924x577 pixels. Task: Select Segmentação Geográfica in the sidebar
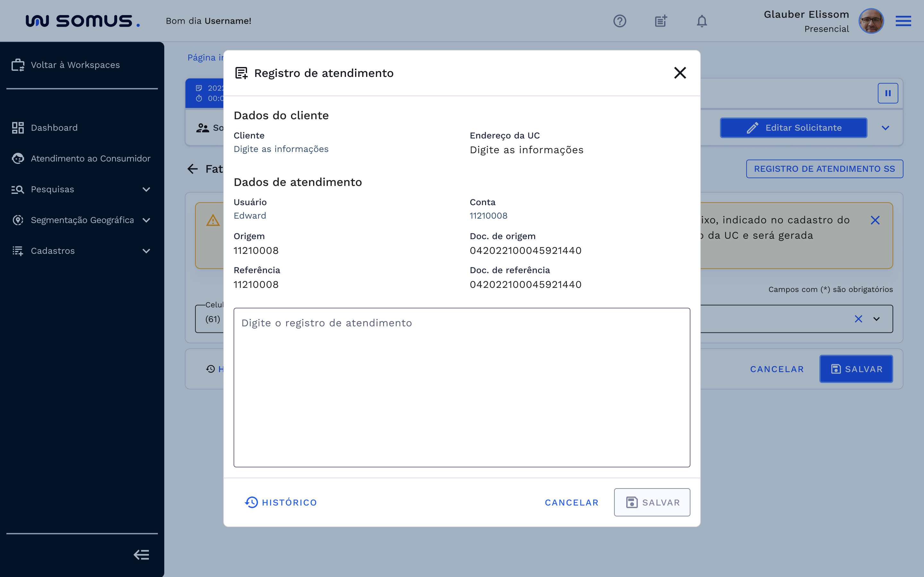pos(82,220)
